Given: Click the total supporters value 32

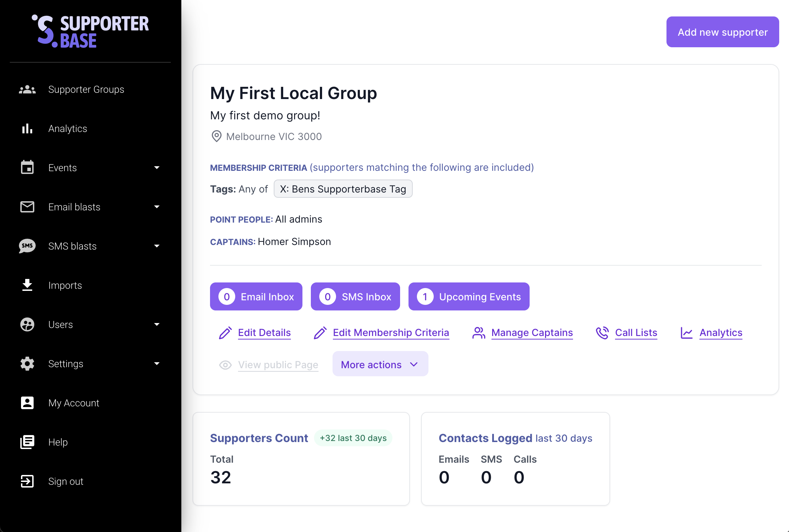Looking at the screenshot, I should (221, 477).
